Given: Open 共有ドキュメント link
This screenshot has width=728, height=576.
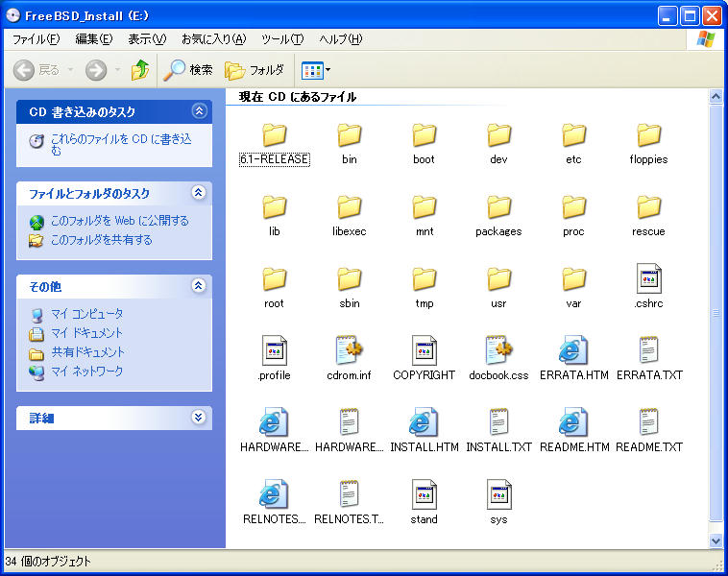Looking at the screenshot, I should (87, 351).
